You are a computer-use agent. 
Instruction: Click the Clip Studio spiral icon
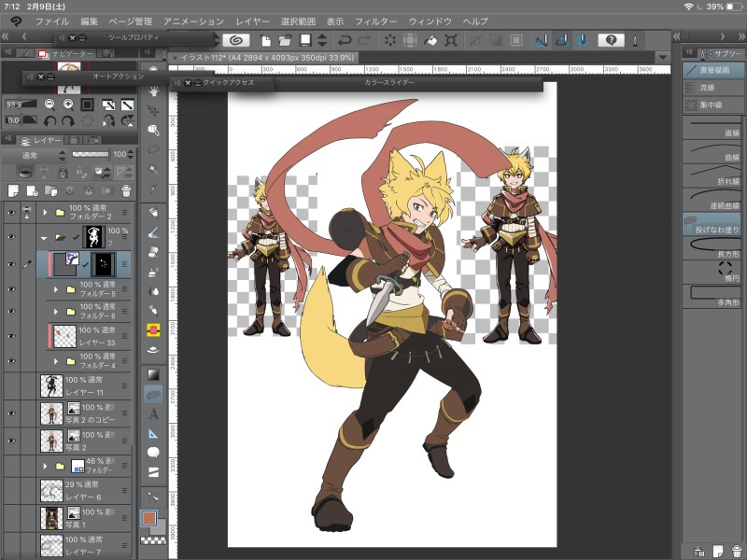pos(235,40)
